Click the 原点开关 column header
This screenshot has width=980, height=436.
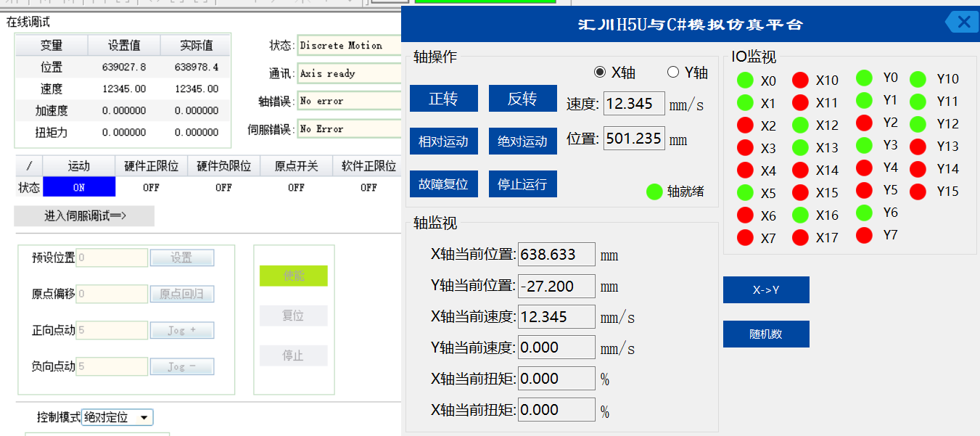296,166
